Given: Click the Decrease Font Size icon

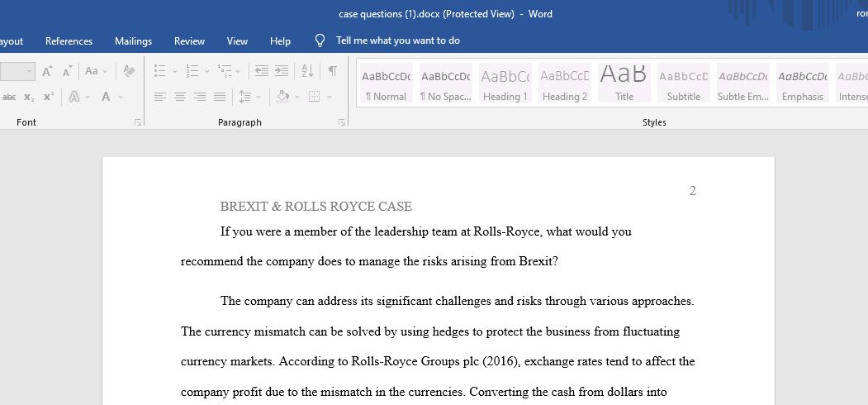Looking at the screenshot, I should pos(67,71).
